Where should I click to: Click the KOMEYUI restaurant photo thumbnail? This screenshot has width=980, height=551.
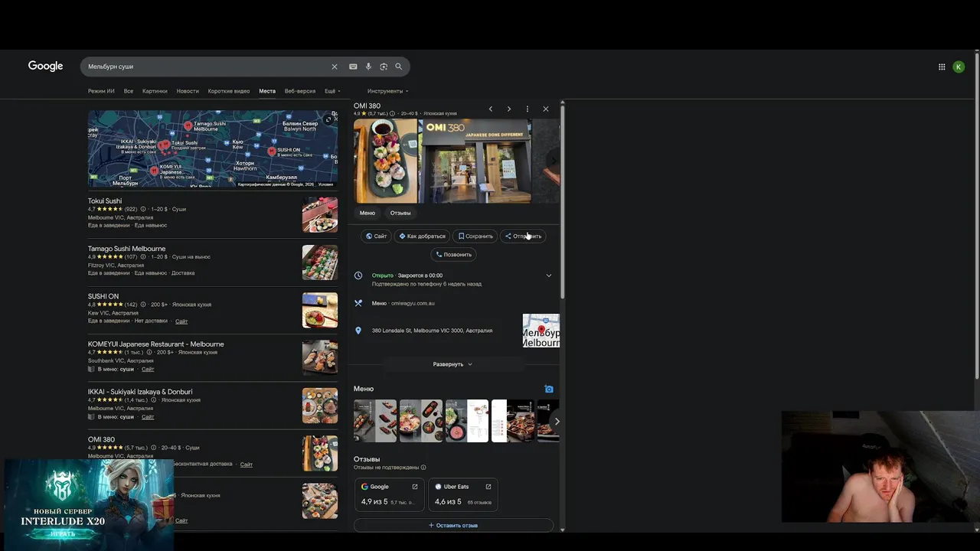320,358
